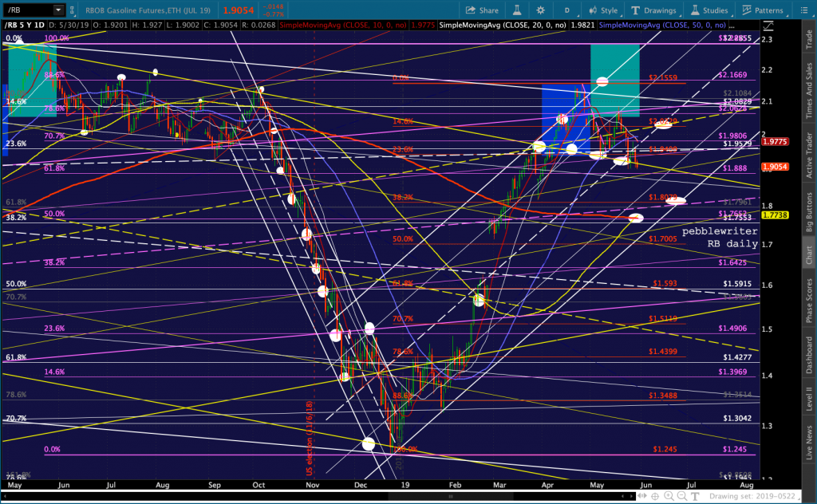Click the $1.3042 white price level label
The image size is (817, 504).
coord(737,418)
